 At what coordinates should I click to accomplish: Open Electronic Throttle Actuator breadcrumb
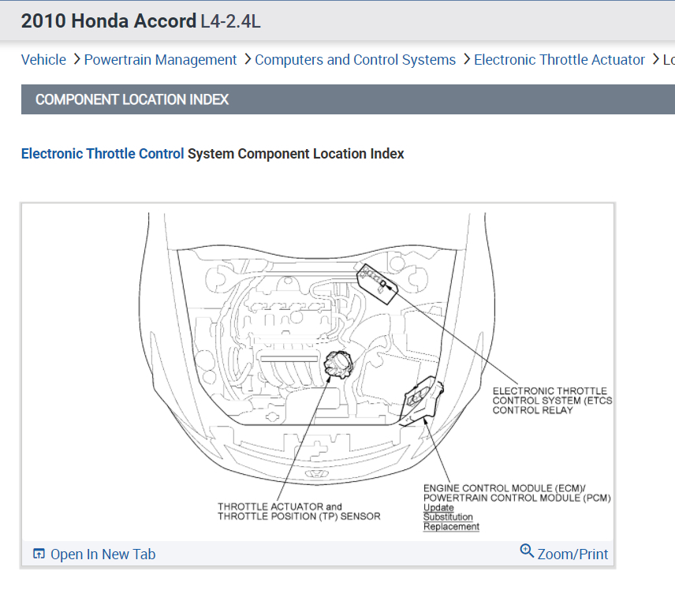(x=559, y=60)
